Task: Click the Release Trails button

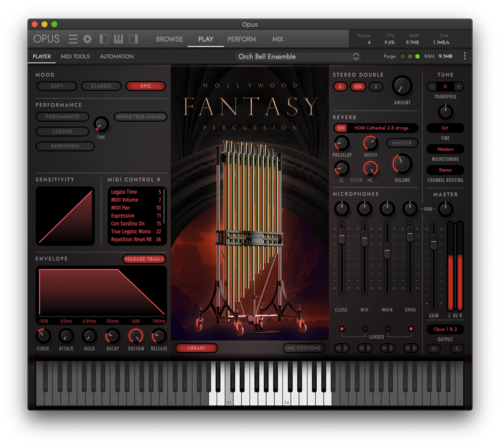Action: click(144, 259)
